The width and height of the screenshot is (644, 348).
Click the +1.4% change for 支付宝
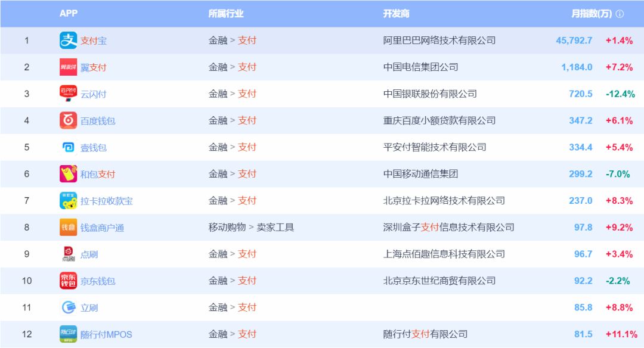tap(620, 40)
